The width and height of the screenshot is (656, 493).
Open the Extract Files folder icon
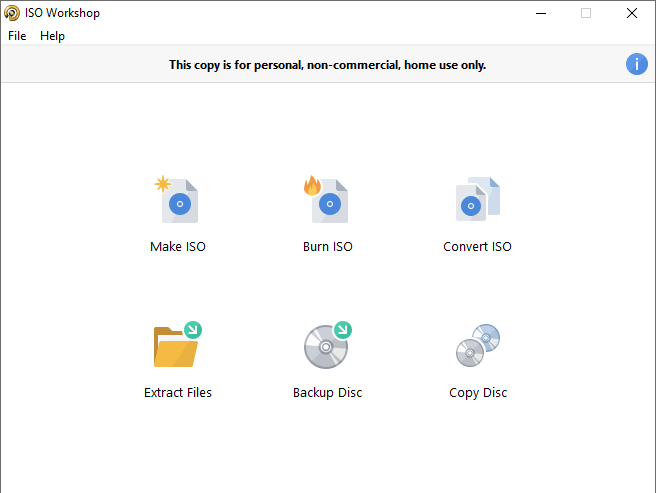pos(177,345)
